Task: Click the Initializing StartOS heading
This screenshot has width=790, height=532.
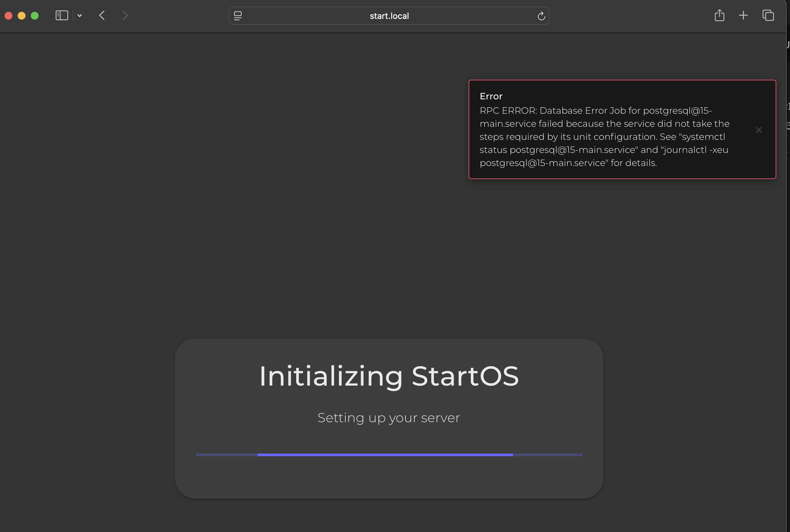Action: (389, 376)
